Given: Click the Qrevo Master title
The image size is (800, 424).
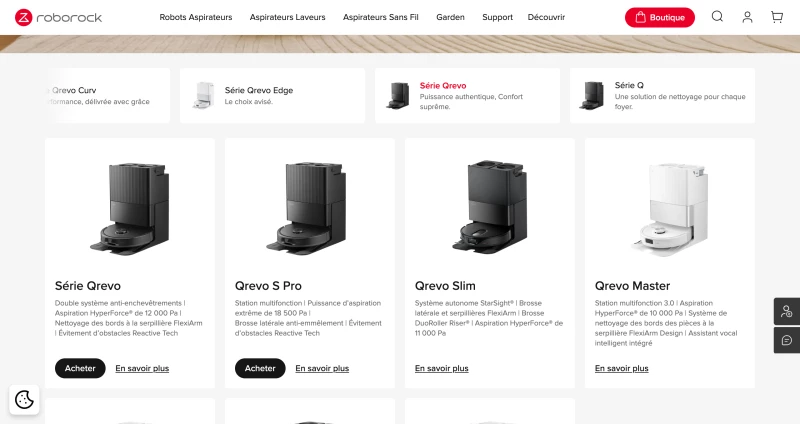Looking at the screenshot, I should point(633,286).
